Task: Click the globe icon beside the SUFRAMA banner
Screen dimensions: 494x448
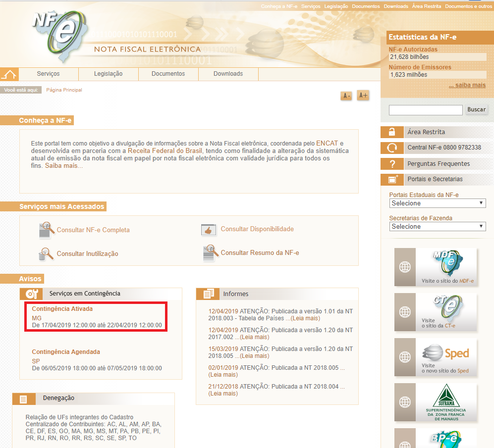Action: click(405, 402)
